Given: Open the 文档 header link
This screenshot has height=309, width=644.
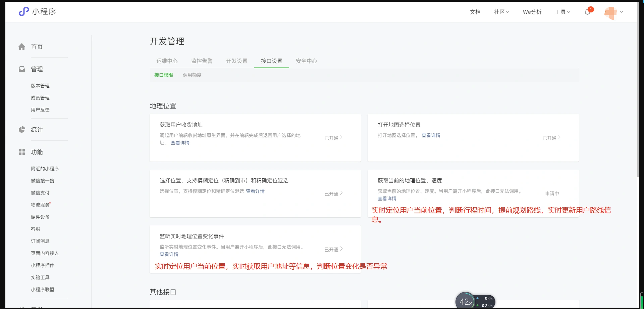Looking at the screenshot, I should [x=475, y=12].
